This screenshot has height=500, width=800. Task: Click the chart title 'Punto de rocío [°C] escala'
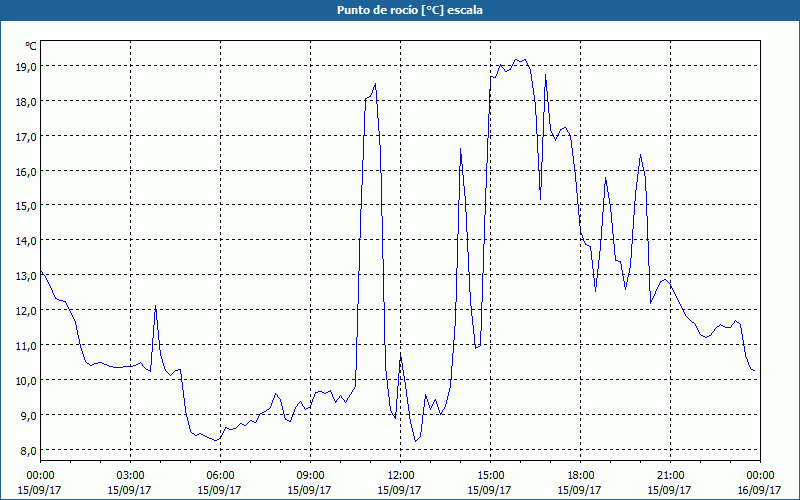click(x=409, y=10)
